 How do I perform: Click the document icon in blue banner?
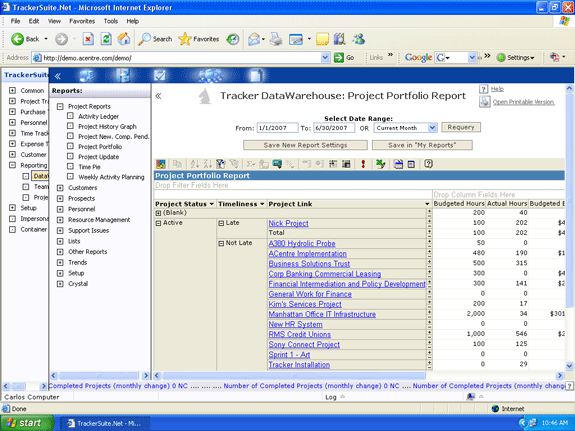click(256, 76)
